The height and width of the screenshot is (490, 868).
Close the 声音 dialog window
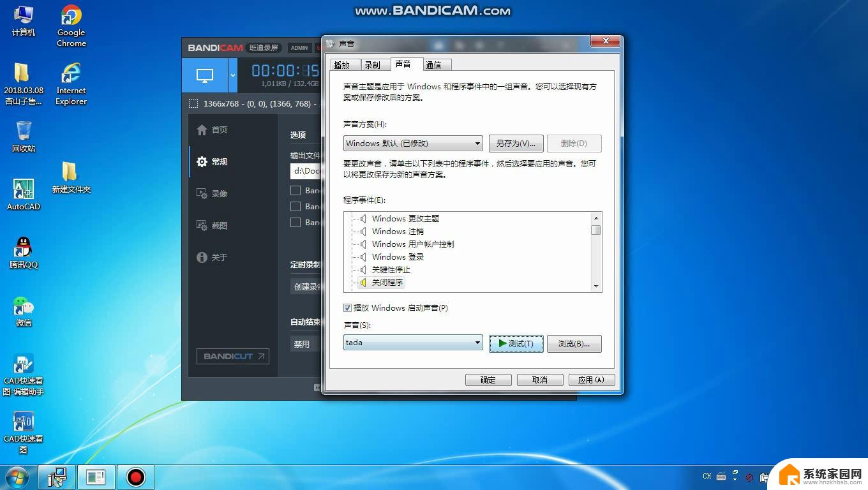[605, 41]
